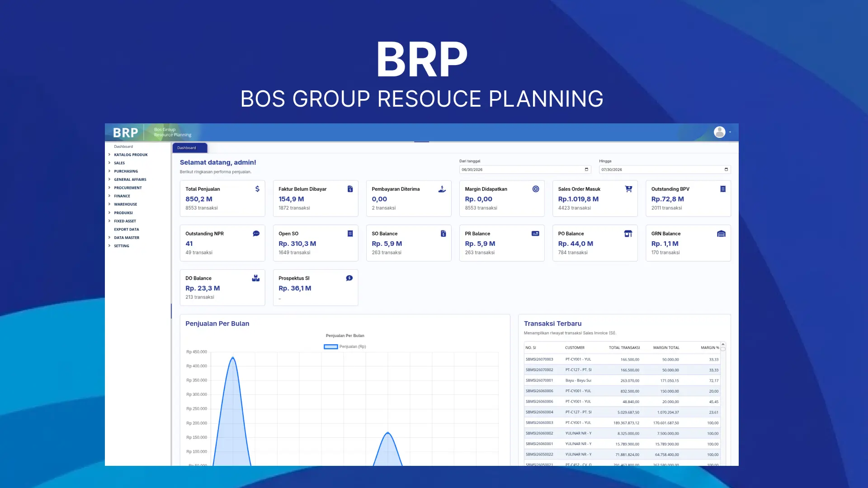The image size is (868, 488).
Task: Select row SBMSI26060001 in transactions table
Action: tap(622, 444)
